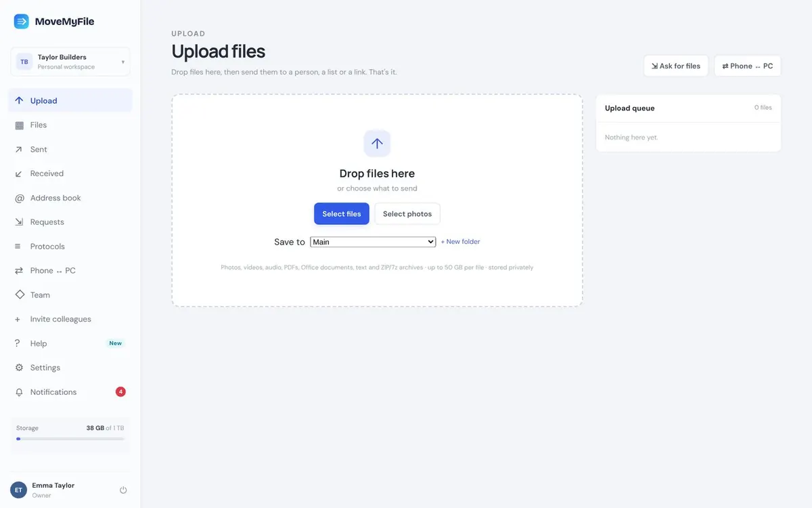Click the storage usage progress bar

(70, 439)
